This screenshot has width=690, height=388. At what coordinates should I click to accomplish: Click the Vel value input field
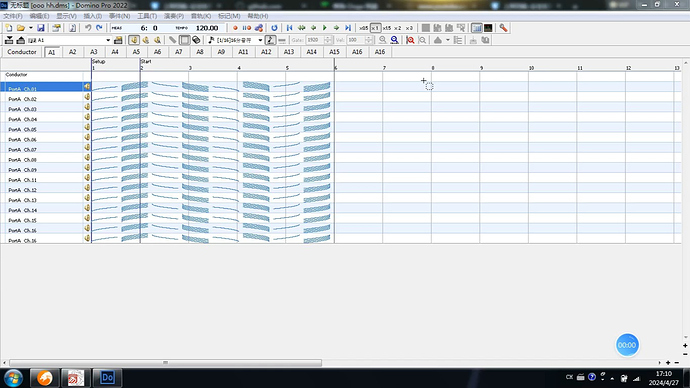click(x=356, y=40)
